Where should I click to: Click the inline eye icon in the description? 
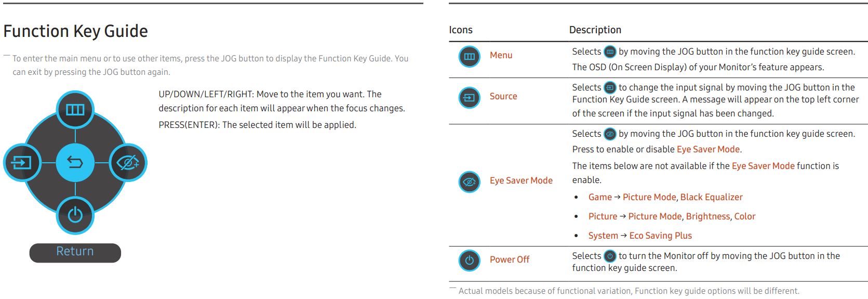(610, 134)
